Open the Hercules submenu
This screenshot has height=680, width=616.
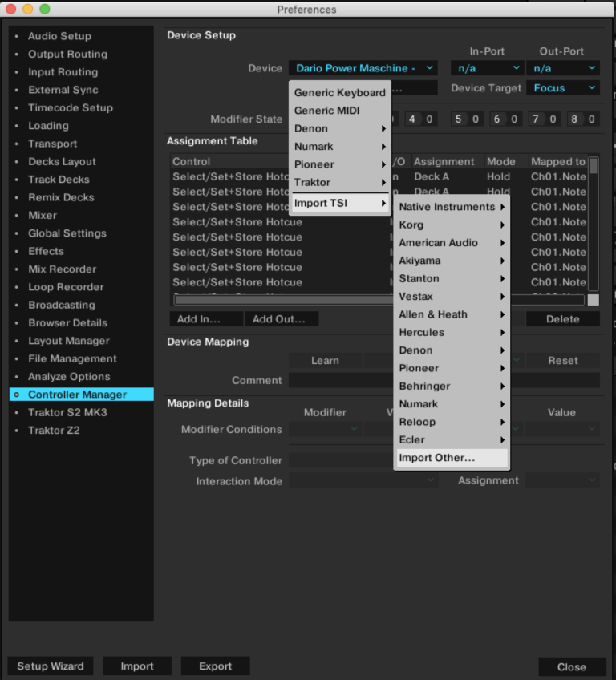451,333
